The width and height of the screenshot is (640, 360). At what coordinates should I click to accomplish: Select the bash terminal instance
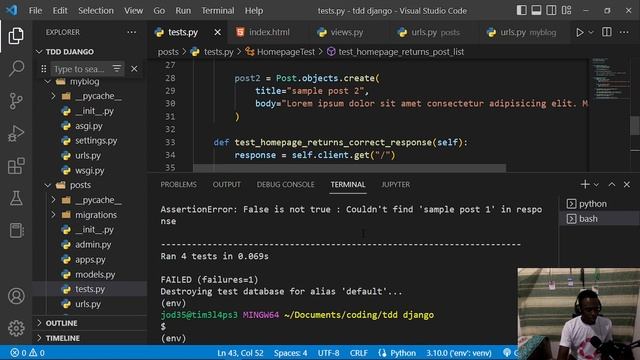(599, 219)
